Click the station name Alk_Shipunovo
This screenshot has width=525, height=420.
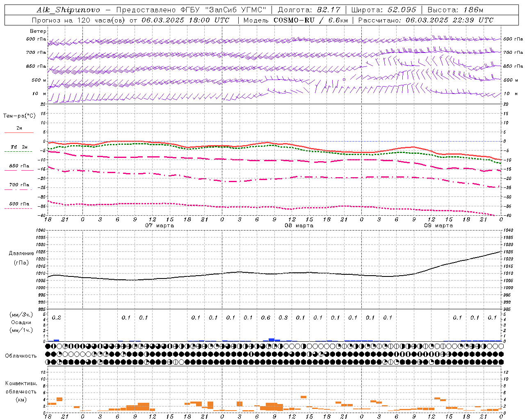coord(68,10)
